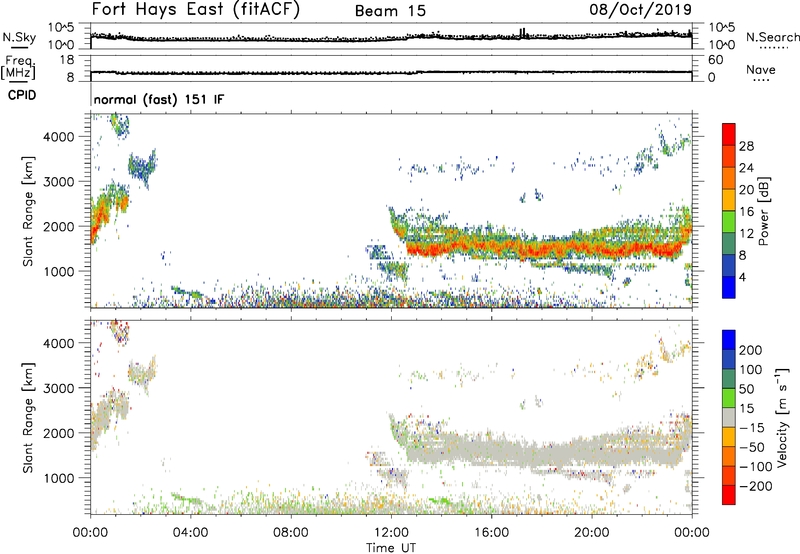Image resolution: width=800 pixels, height=554 pixels.
Task: Click the '08:00' time tick label
Action: click(x=291, y=533)
